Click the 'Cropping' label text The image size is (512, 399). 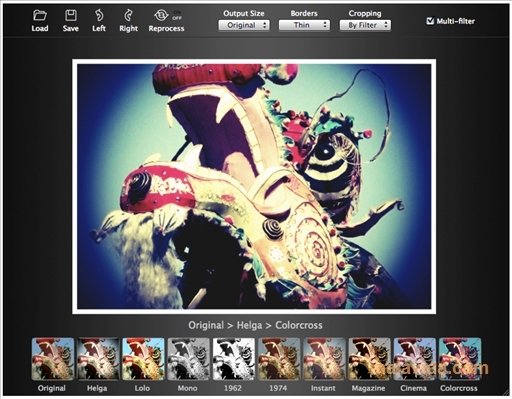pos(365,13)
